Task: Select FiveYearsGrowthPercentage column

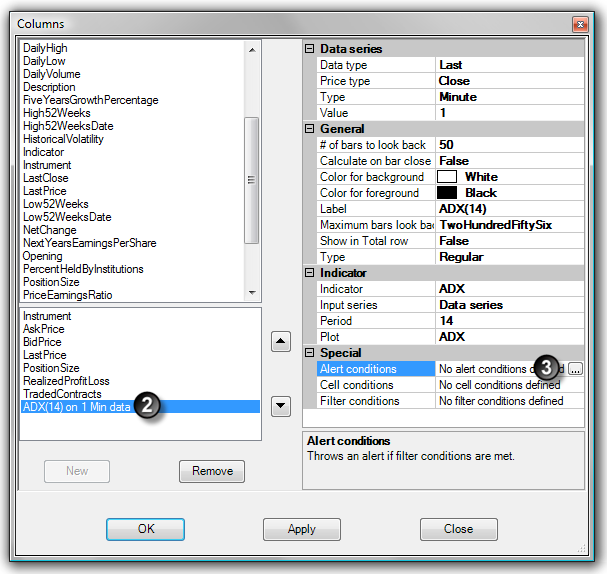Action: 91,100
